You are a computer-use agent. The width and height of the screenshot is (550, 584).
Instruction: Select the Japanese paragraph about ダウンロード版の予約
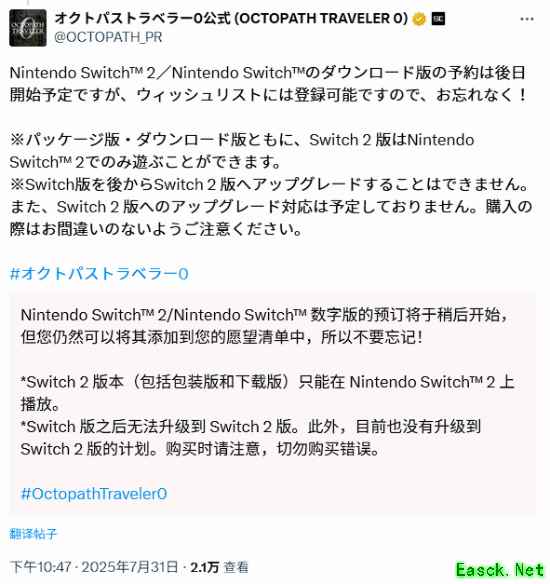point(268,84)
